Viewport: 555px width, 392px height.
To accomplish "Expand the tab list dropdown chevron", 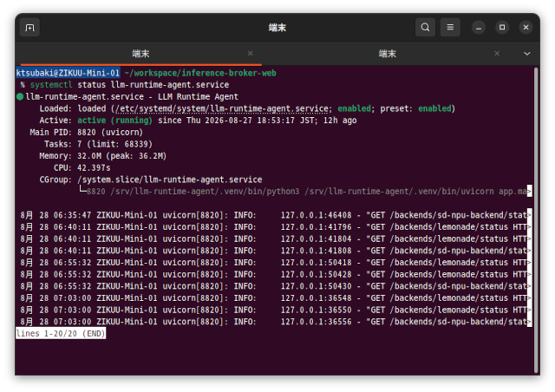I will (527, 54).
